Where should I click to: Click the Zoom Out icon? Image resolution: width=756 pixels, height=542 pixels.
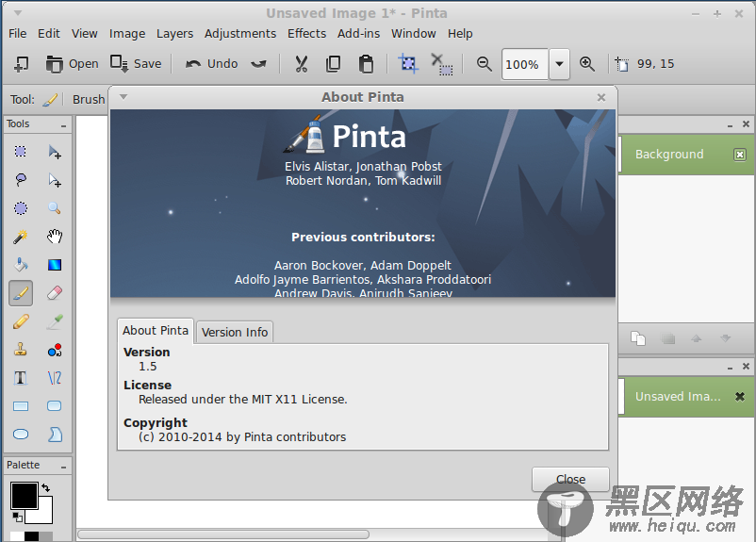pyautogui.click(x=485, y=64)
